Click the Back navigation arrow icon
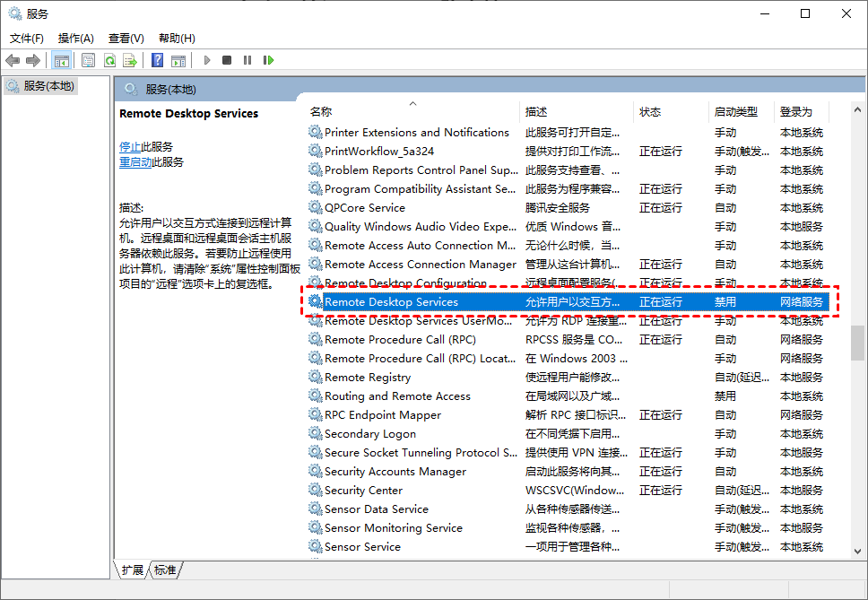 click(x=12, y=60)
